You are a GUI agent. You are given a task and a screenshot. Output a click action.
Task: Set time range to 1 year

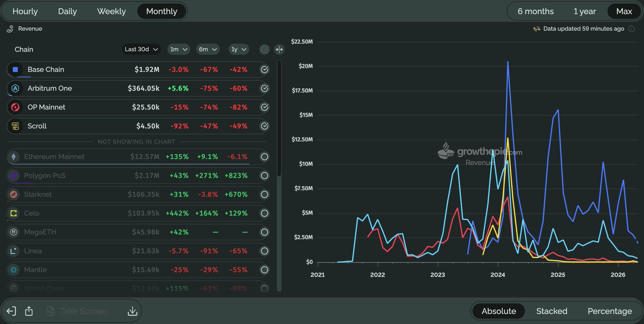tap(585, 11)
